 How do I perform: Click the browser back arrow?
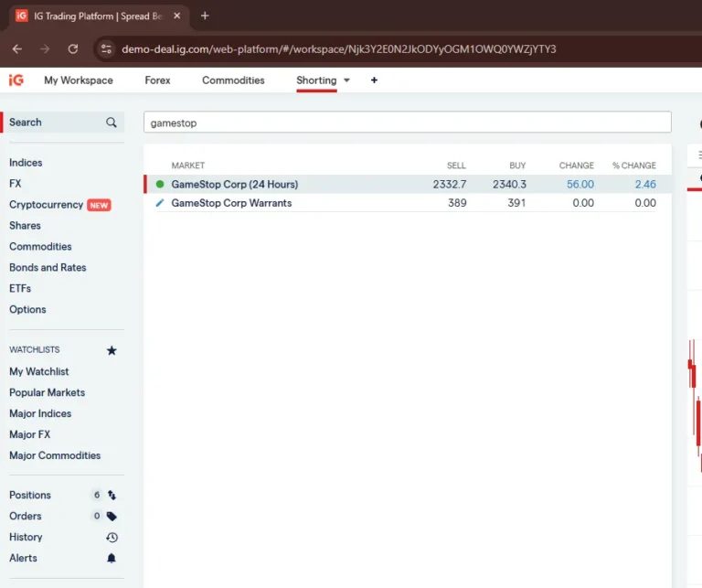[17, 48]
